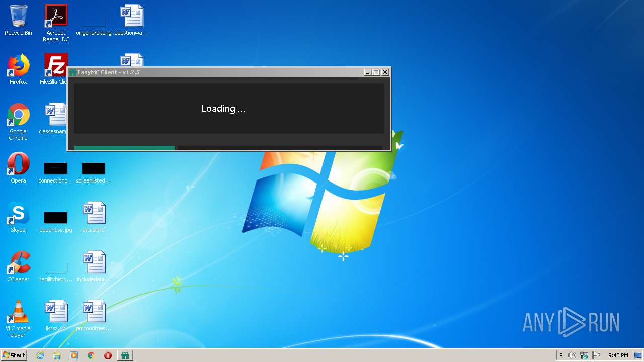Open VLC media player shortcut
644x362 pixels.
(18, 319)
